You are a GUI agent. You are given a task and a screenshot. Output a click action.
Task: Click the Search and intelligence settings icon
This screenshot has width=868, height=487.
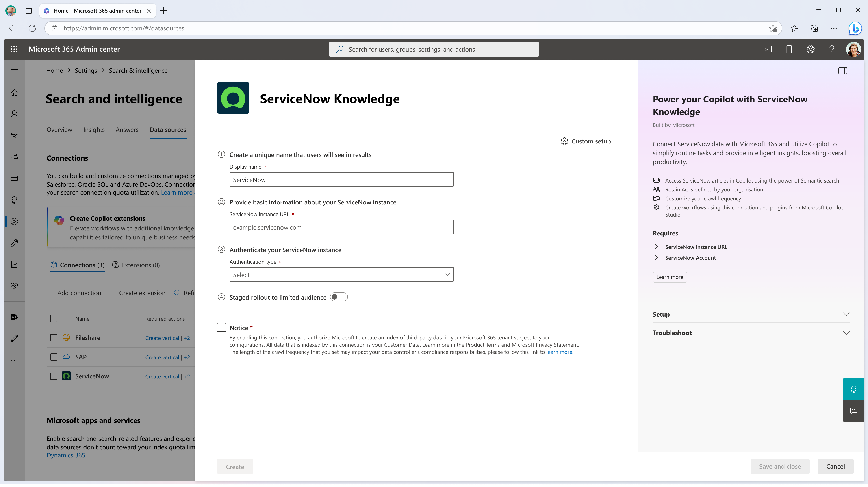click(x=15, y=221)
